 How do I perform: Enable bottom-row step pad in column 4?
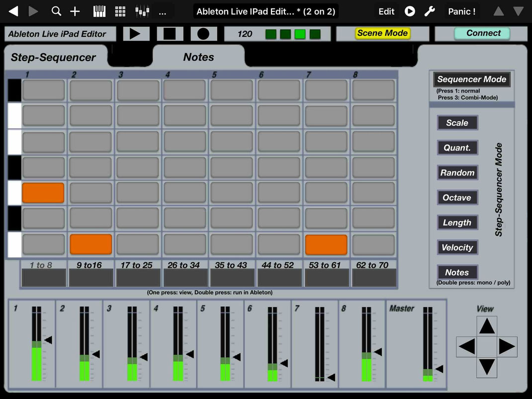tap(185, 244)
